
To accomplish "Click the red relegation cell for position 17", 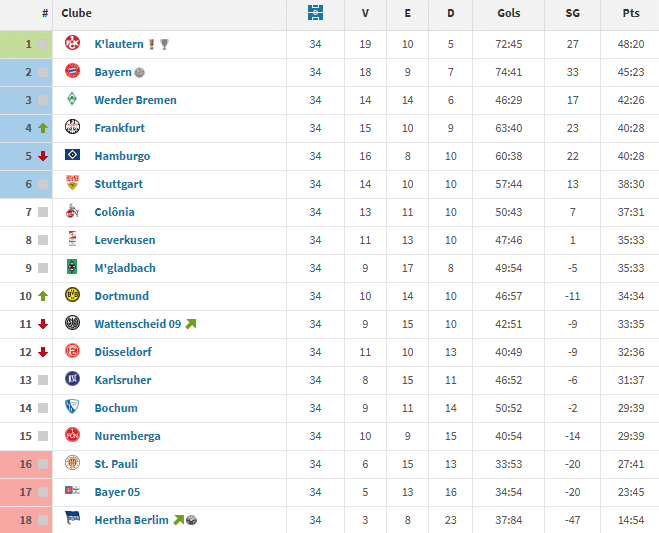I will pyautogui.click(x=26, y=492).
